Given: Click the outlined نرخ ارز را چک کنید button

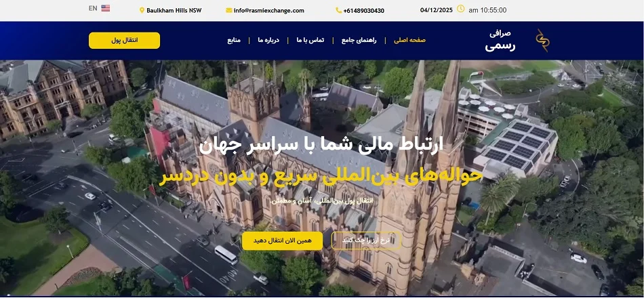Looking at the screenshot, I should pyautogui.click(x=366, y=240).
